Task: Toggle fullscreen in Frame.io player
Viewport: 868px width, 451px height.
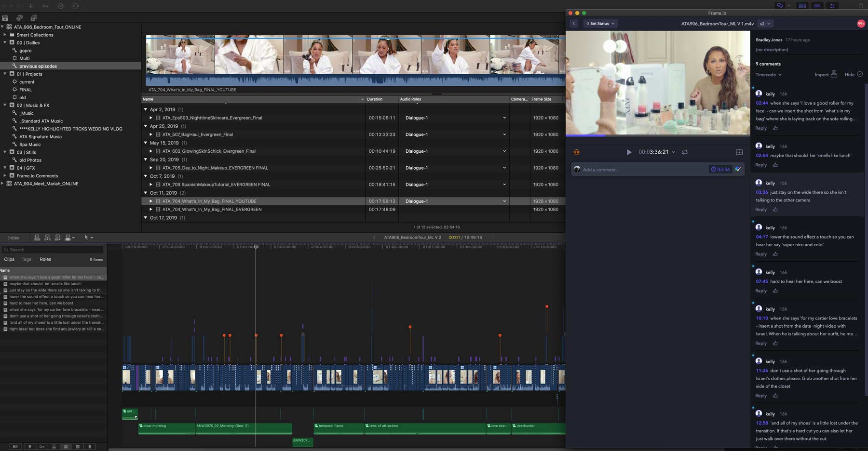Action: pos(739,152)
